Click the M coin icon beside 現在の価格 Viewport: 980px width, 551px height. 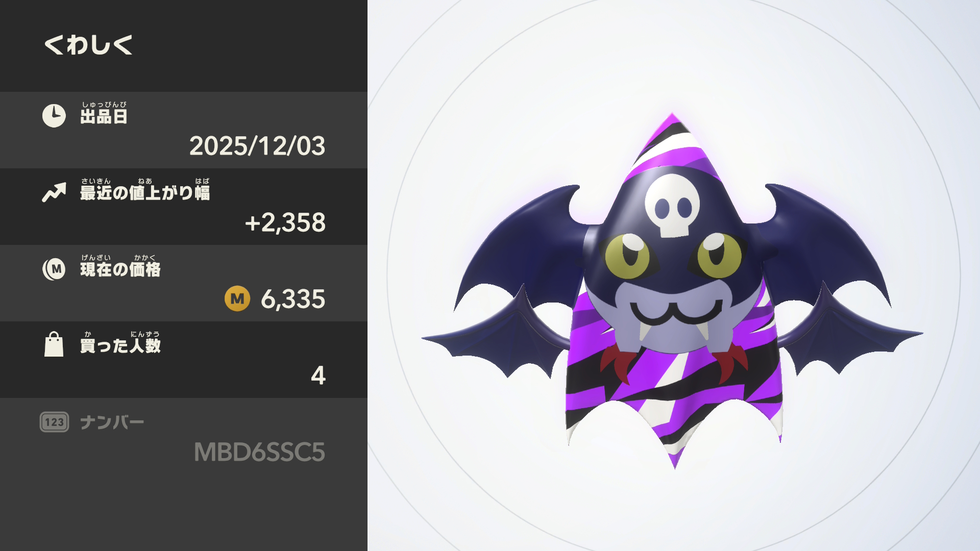click(54, 269)
